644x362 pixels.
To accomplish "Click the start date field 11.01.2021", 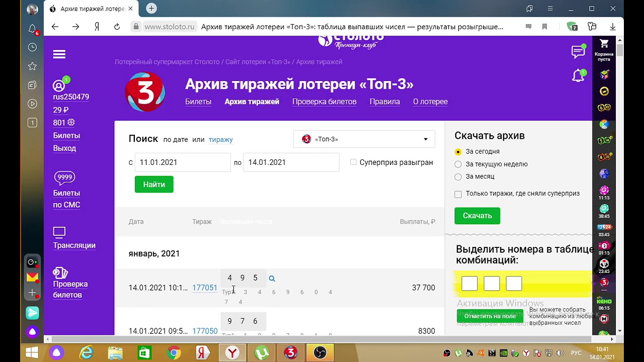I will coord(183,162).
